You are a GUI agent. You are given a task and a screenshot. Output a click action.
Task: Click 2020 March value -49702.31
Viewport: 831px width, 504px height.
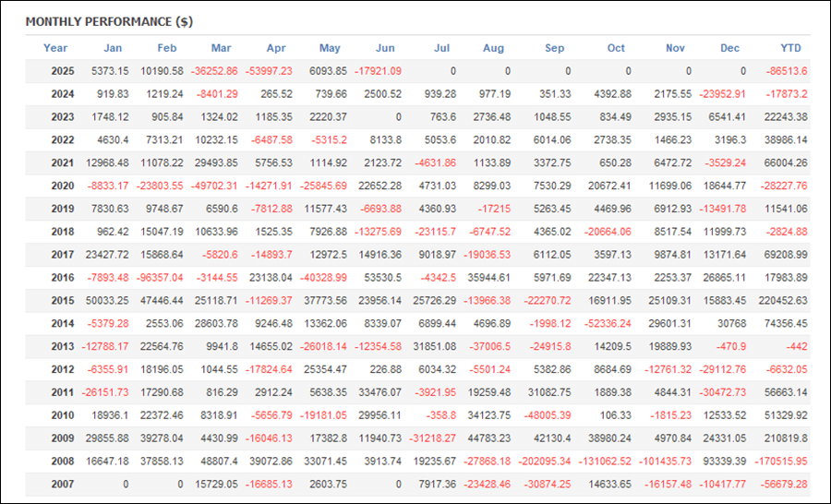214,186
